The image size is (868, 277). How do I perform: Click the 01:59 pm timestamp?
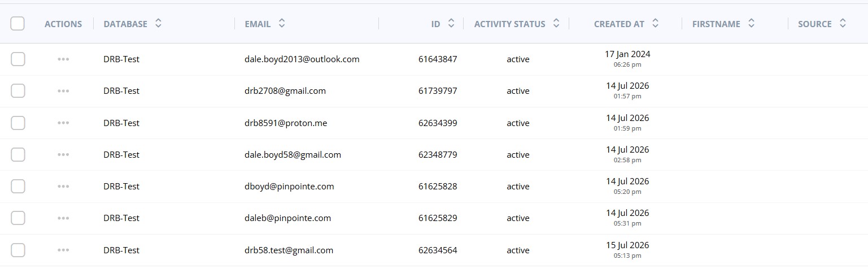[x=627, y=128]
